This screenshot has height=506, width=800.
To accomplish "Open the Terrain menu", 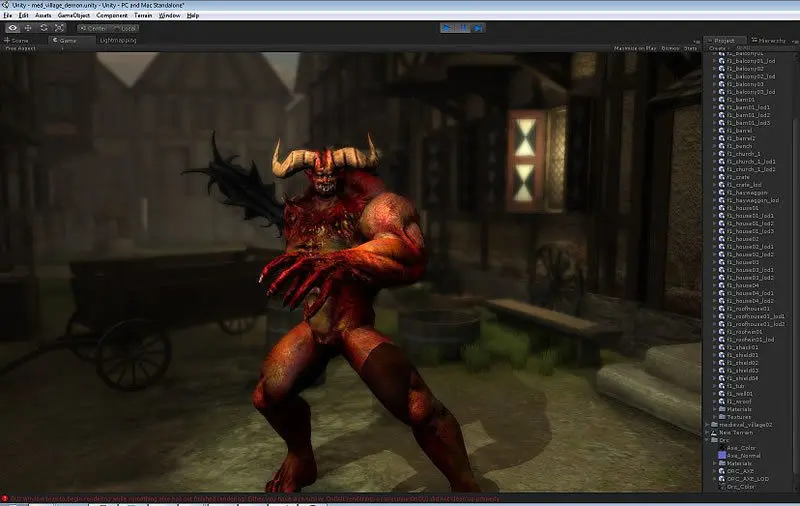I will [143, 15].
